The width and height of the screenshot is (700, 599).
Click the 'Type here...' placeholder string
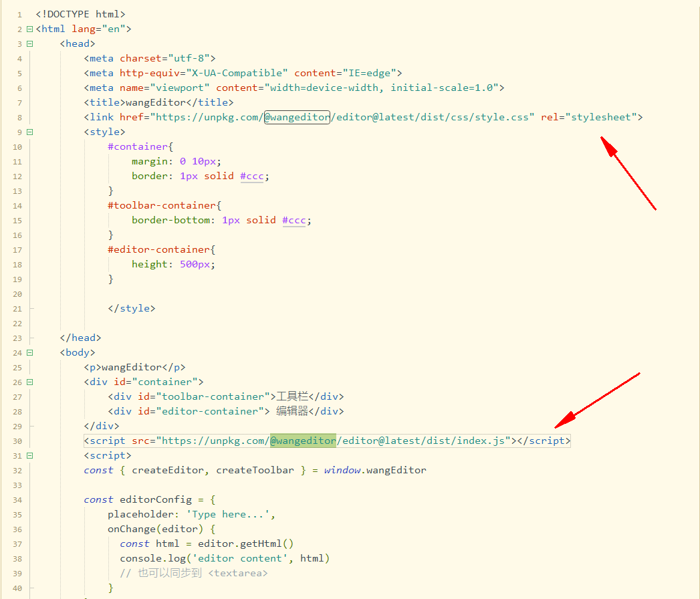(228, 515)
